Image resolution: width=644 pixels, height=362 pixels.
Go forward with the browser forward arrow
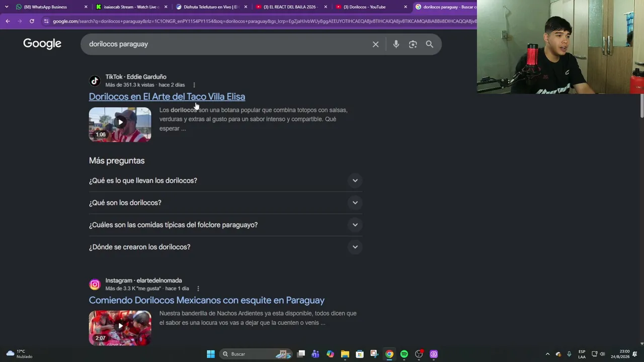[20, 21]
